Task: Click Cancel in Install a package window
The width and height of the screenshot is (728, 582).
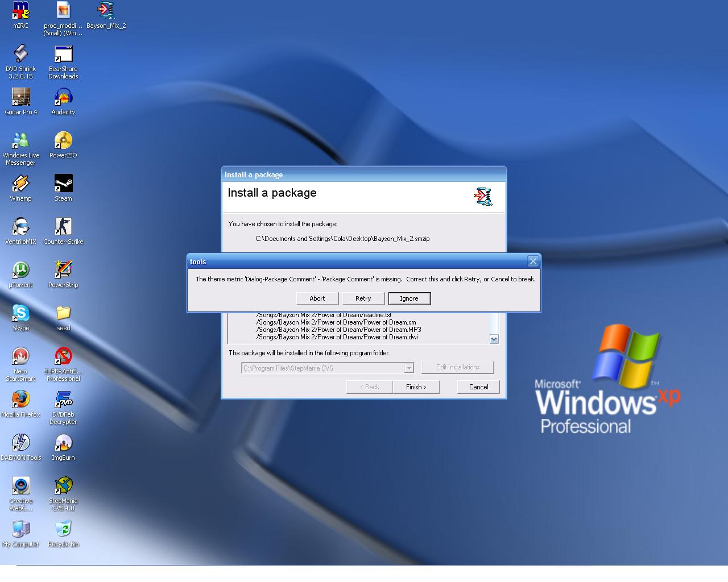Action: pyautogui.click(x=478, y=387)
